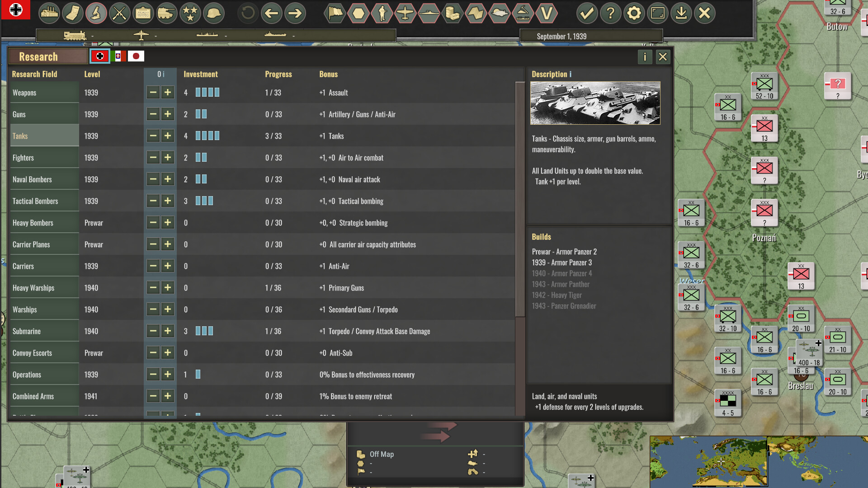The image size is (868, 488).
Task: Click the warship hexagon map filter
Action: [429, 13]
